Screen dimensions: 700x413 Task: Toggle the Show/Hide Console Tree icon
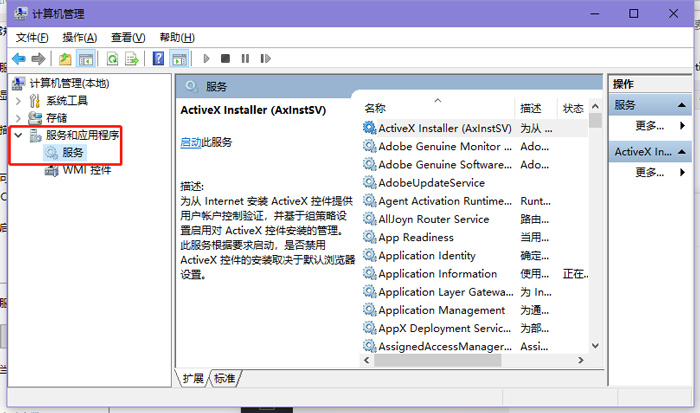(87, 59)
